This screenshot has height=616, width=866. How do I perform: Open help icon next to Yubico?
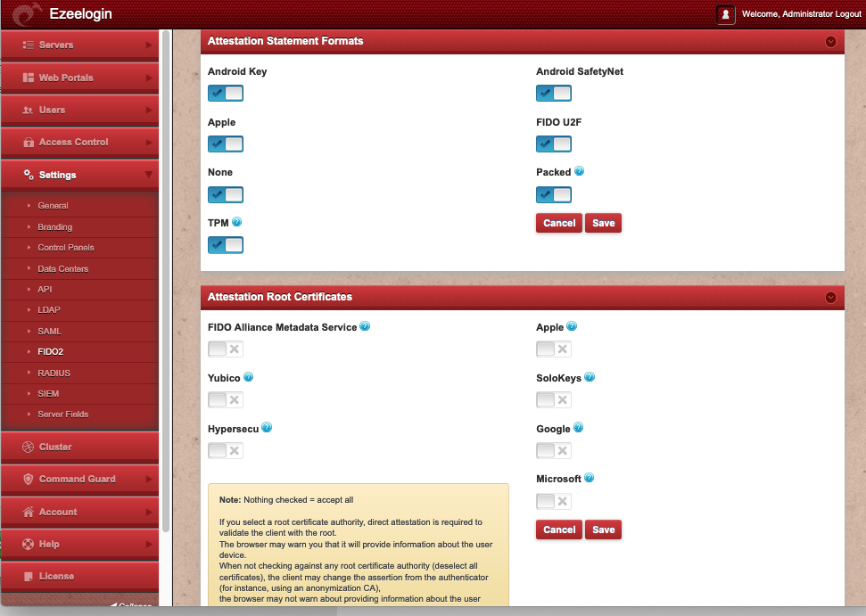coord(249,377)
